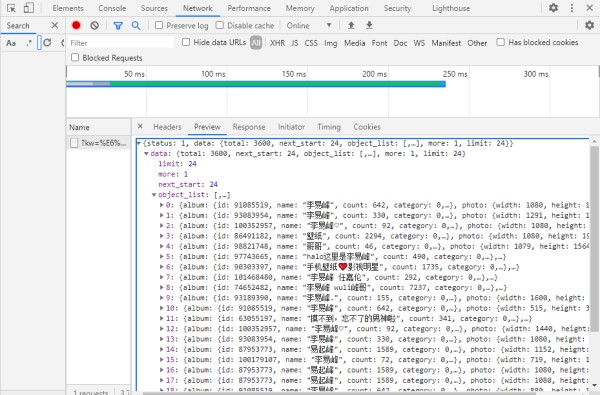Check the Disable cache checkbox
600x395 pixels.
[220, 25]
